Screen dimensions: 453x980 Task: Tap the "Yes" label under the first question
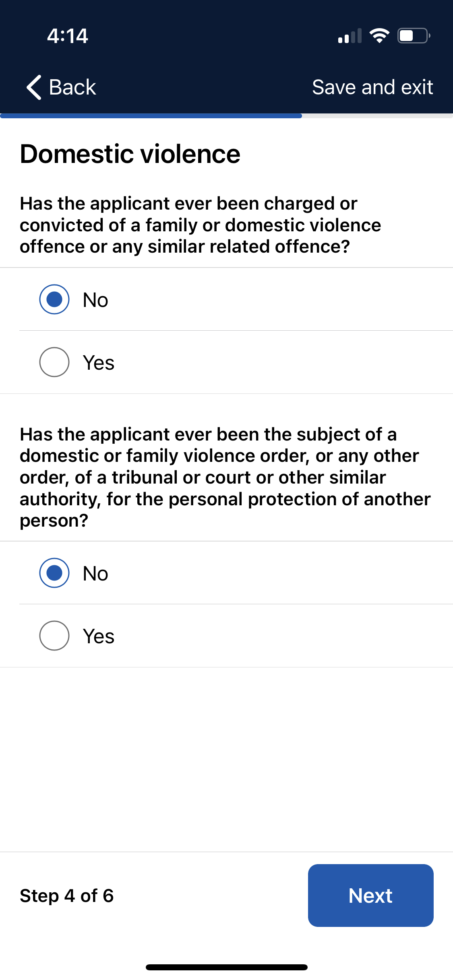tap(99, 362)
